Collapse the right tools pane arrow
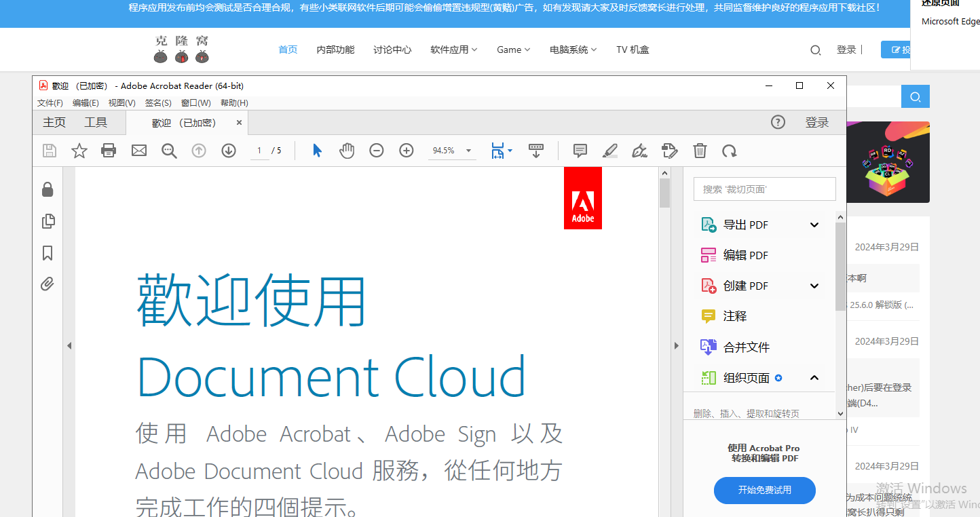Viewport: 980px width, 517px height. click(x=676, y=346)
